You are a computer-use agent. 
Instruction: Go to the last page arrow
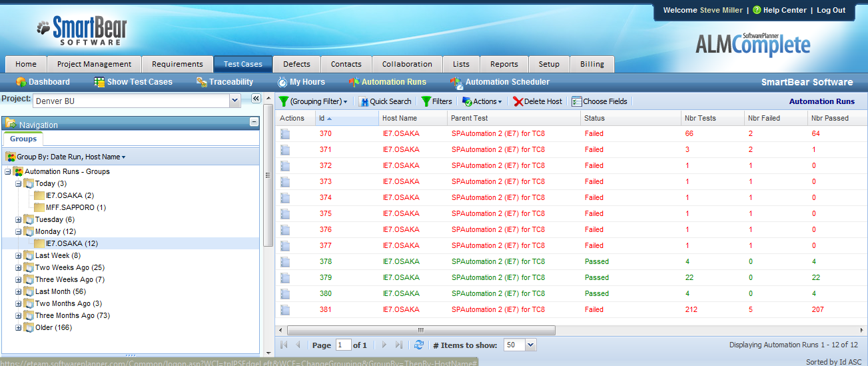pos(398,345)
